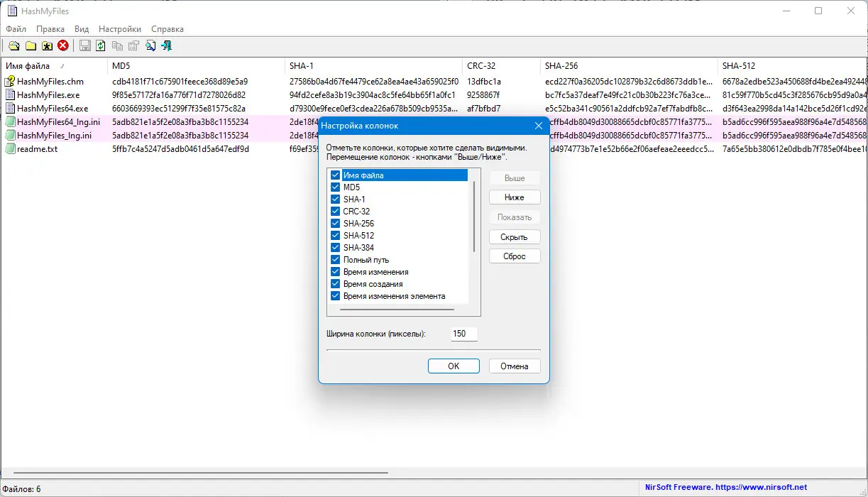Sort by the SHA-256 column header
This screenshot has height=497, width=868.
630,66
